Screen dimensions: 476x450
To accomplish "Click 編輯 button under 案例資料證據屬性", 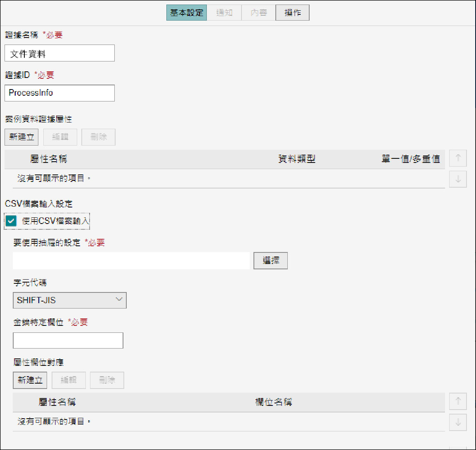I will click(x=60, y=137).
